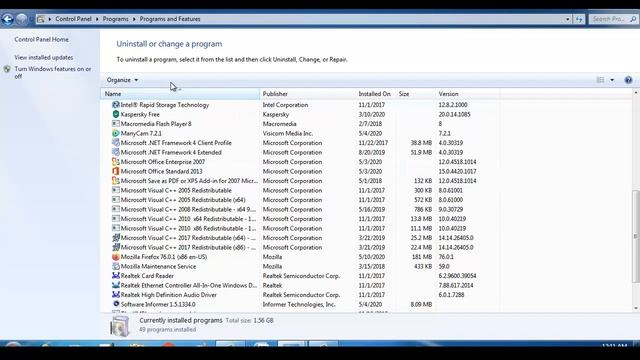Click the magnifier icon in search box
640x360 pixels.
tap(633, 19)
